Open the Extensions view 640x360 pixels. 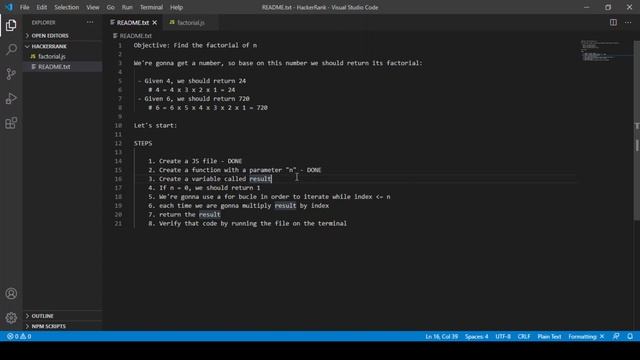(x=11, y=123)
